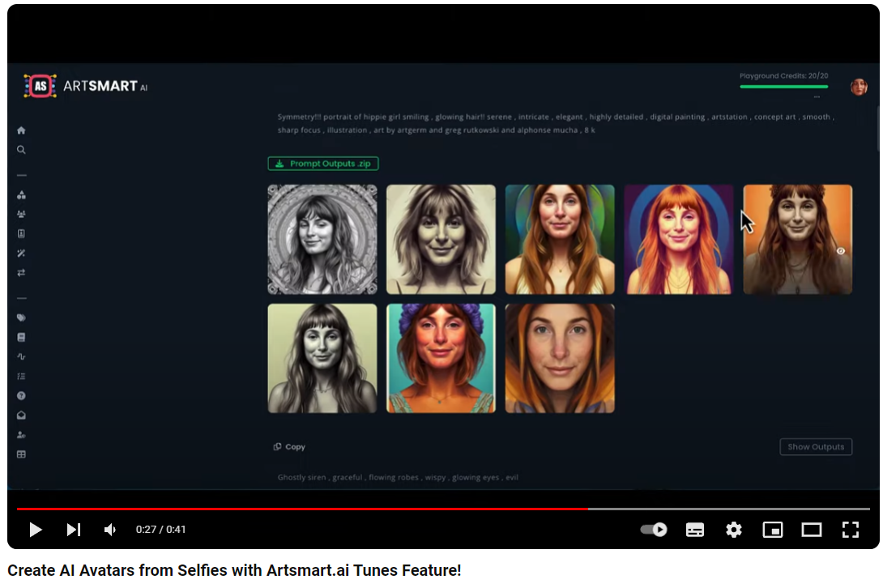Click the 'Symmetry!!! portrait of hippie girl' prompt text
The width and height of the screenshot is (883, 588).
[x=556, y=123]
